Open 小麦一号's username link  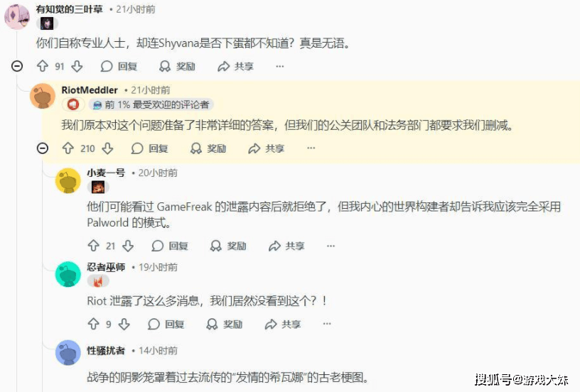[x=106, y=173]
